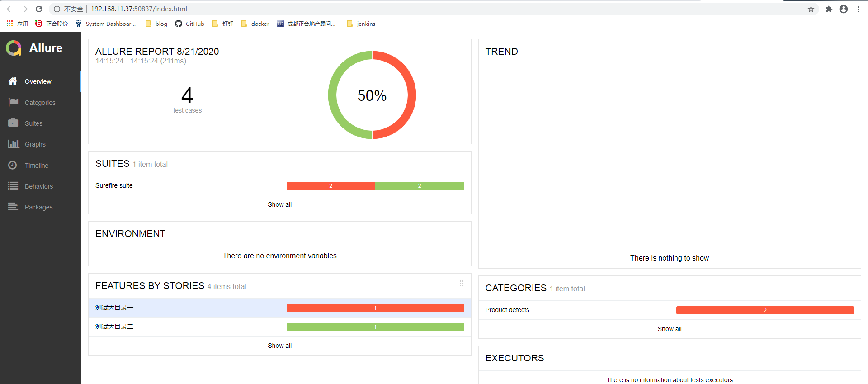The image size is (868, 384).
Task: Click Show all under Categories
Action: tap(670, 329)
